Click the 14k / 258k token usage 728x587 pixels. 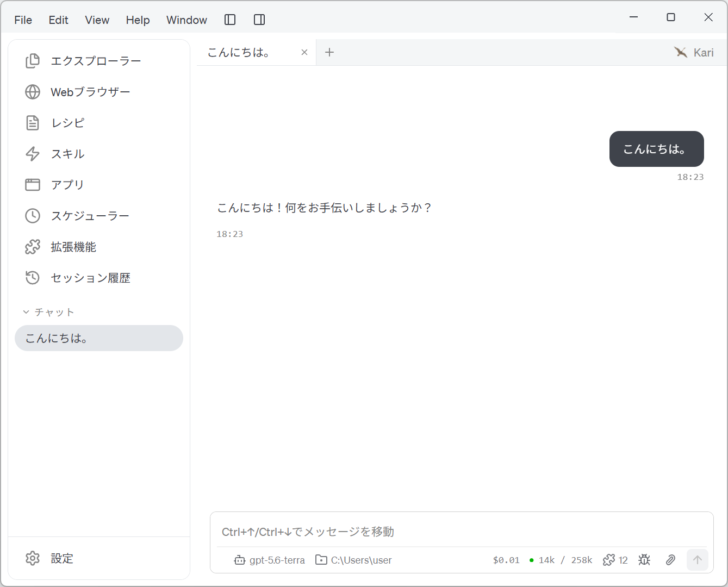pos(561,560)
